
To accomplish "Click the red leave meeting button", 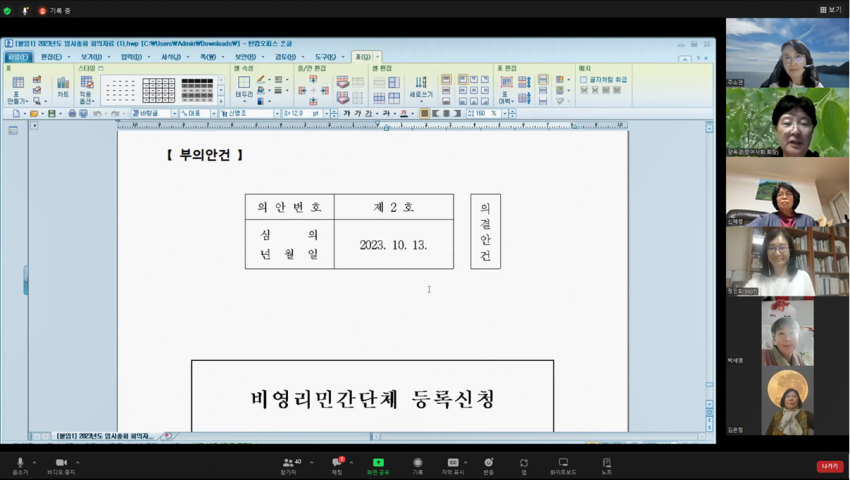I will point(829,466).
